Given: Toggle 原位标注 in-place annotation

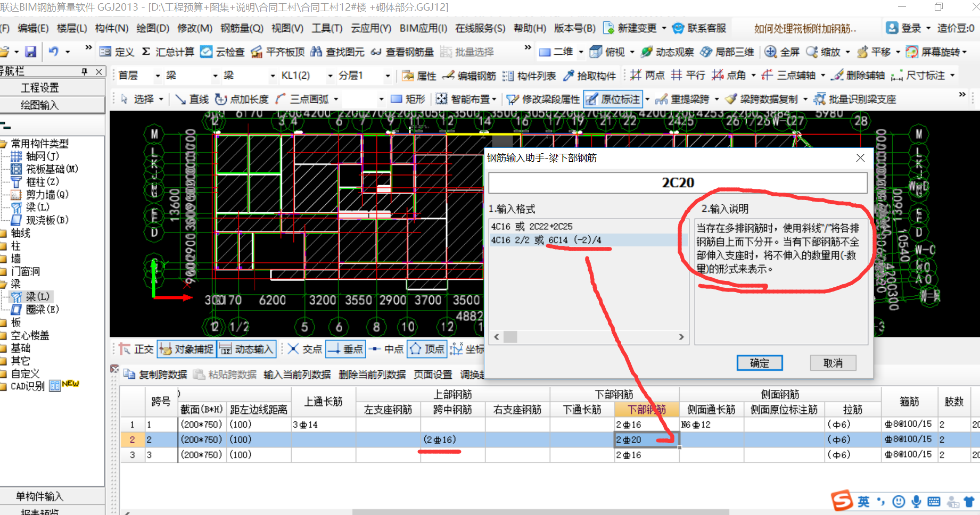Looking at the screenshot, I should [613, 99].
